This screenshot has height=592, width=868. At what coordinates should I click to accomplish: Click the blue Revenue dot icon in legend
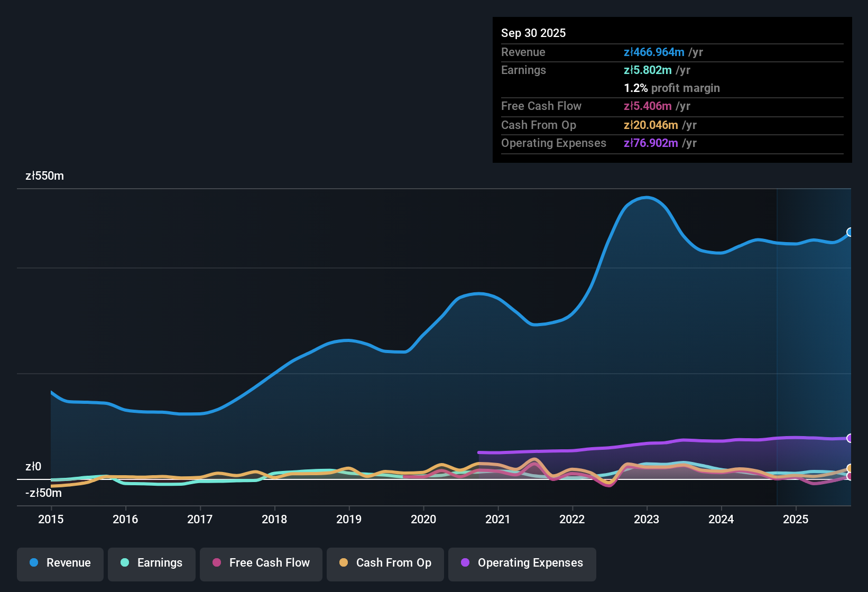point(33,563)
